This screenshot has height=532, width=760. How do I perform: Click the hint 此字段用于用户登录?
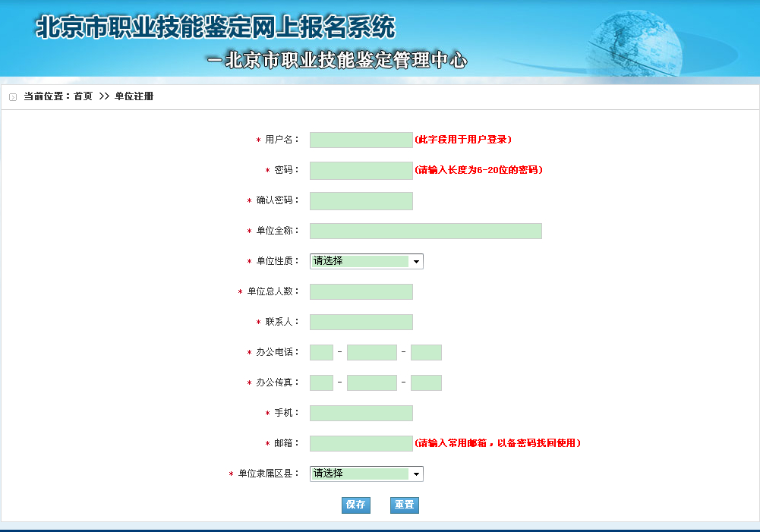[x=463, y=140]
